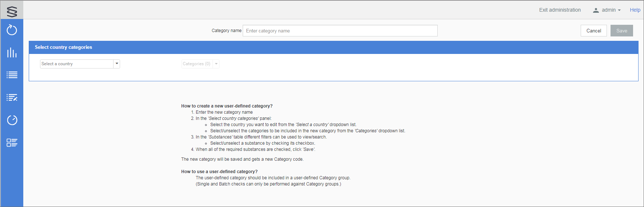644x207 pixels.
Task: Open the list with pencil sidebar icon
Action: 12,98
